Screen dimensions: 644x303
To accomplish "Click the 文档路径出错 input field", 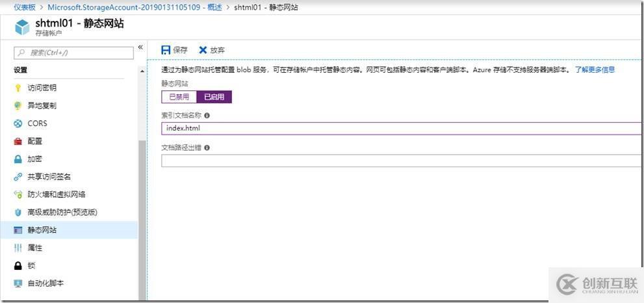I will tap(402, 161).
